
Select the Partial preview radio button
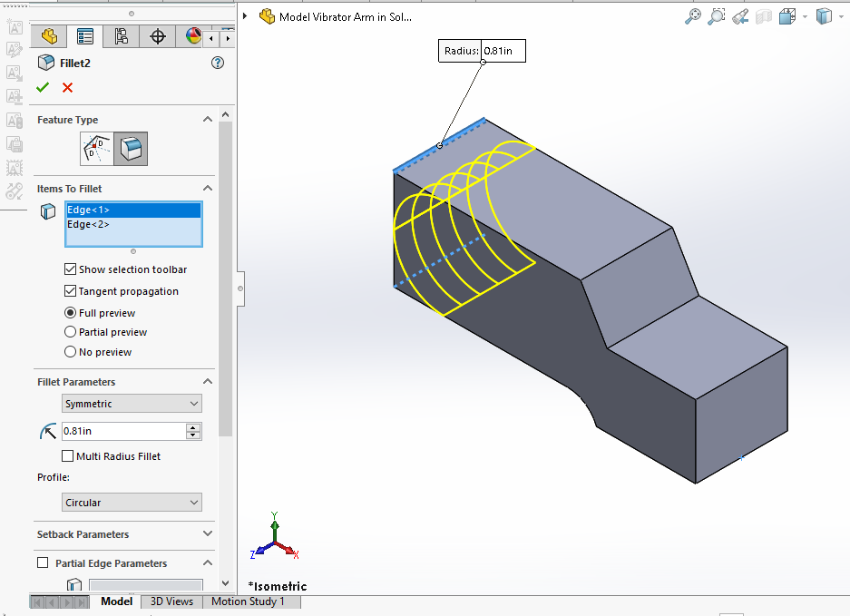71,332
